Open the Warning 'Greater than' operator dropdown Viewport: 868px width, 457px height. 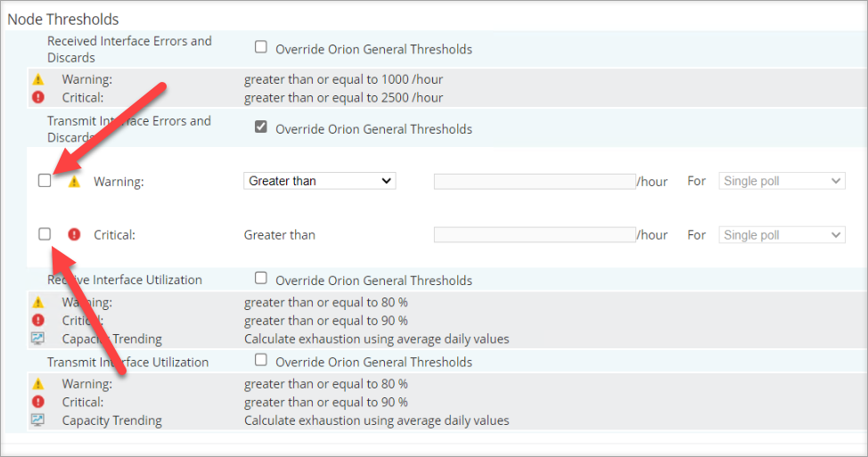click(319, 181)
